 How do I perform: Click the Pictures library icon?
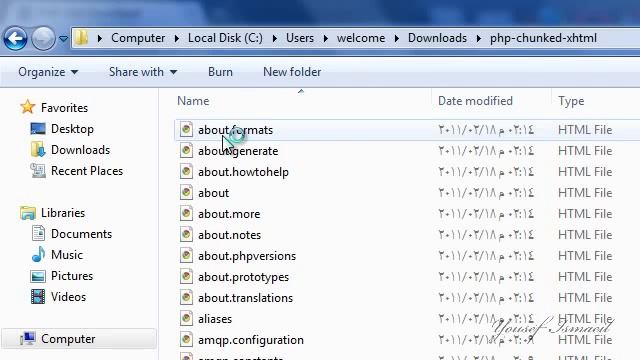coord(38,276)
